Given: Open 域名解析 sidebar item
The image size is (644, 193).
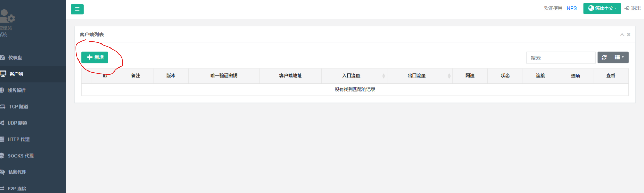Looking at the screenshot, I should pos(16,90).
